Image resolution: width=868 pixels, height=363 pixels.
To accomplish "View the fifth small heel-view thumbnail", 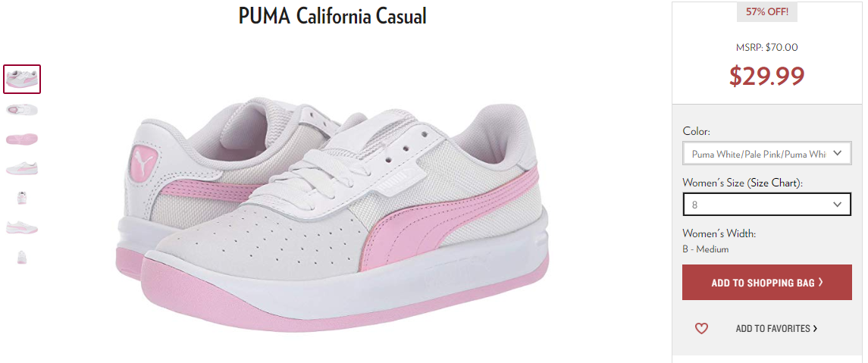I will click(x=22, y=198).
